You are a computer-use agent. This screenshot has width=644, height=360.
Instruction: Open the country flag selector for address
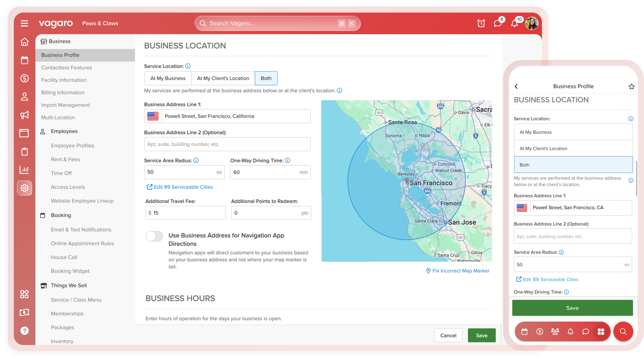(x=153, y=116)
